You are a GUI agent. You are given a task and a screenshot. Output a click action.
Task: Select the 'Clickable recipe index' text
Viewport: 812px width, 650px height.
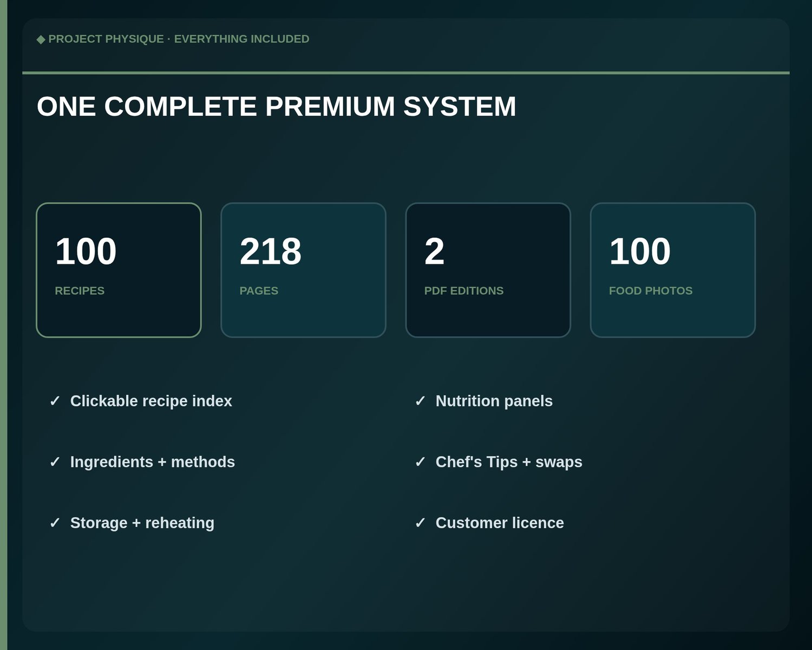point(151,401)
